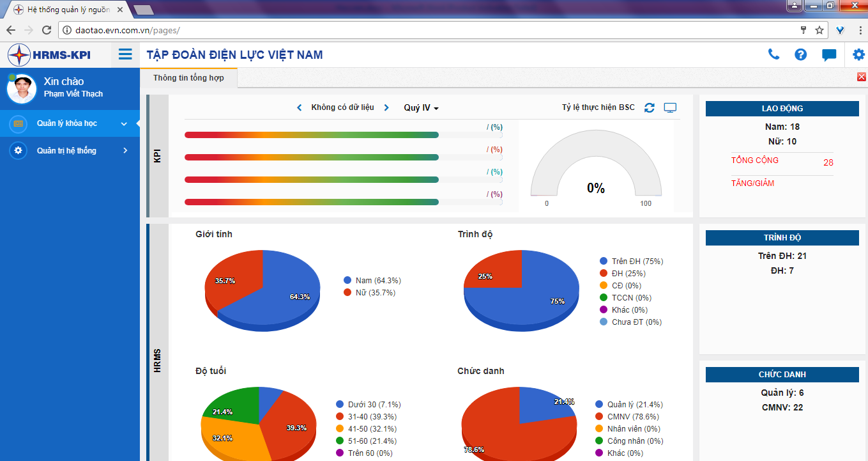868x461 pixels.
Task: Open the settings gear icon in header
Action: click(859, 54)
